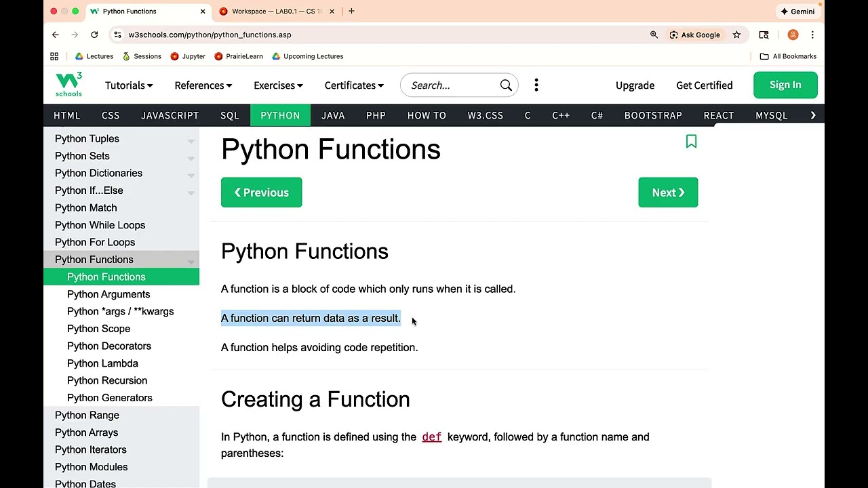Expand Python Tuples in the sidebar
The height and width of the screenshot is (488, 868).
coord(191,141)
